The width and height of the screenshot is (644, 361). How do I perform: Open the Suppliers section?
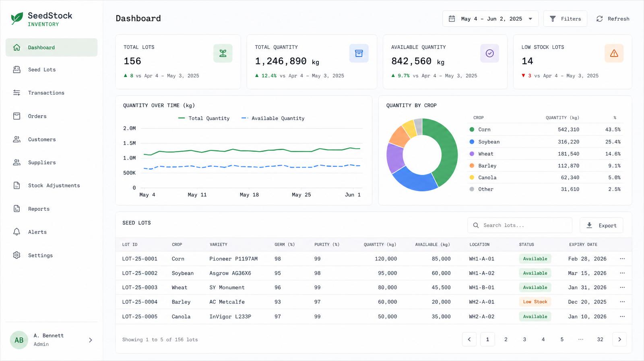coord(52,162)
